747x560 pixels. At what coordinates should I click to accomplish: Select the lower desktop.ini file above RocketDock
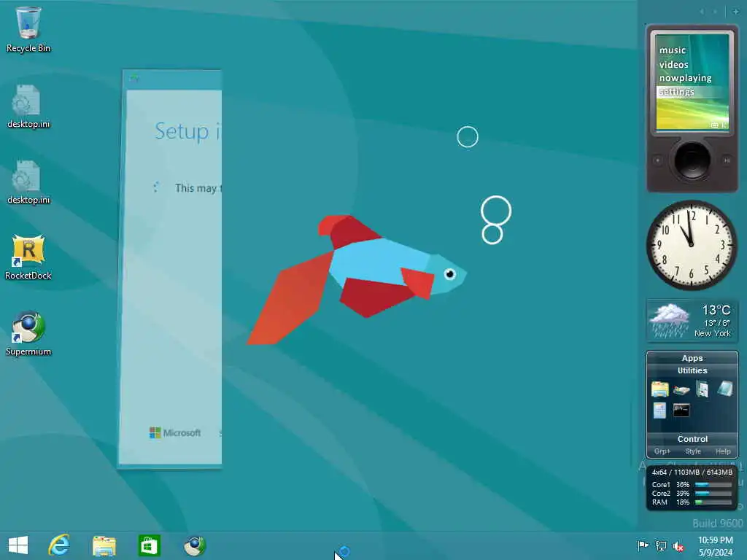pos(28,182)
